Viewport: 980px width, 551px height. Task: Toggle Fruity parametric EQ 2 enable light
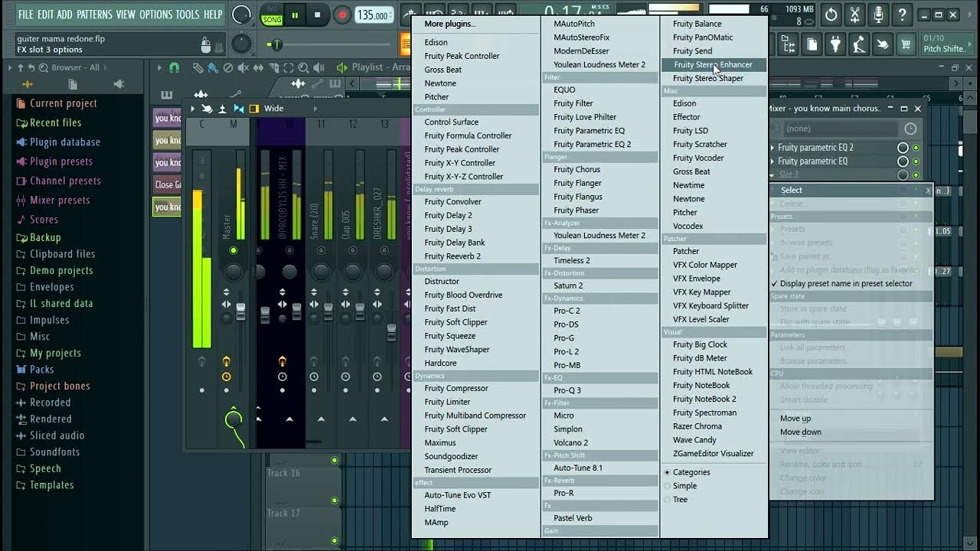pos(916,148)
